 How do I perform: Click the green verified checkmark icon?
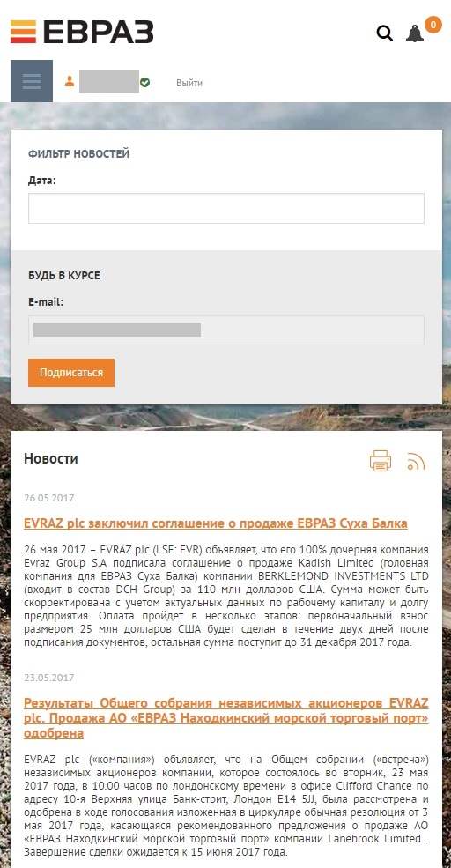[145, 83]
